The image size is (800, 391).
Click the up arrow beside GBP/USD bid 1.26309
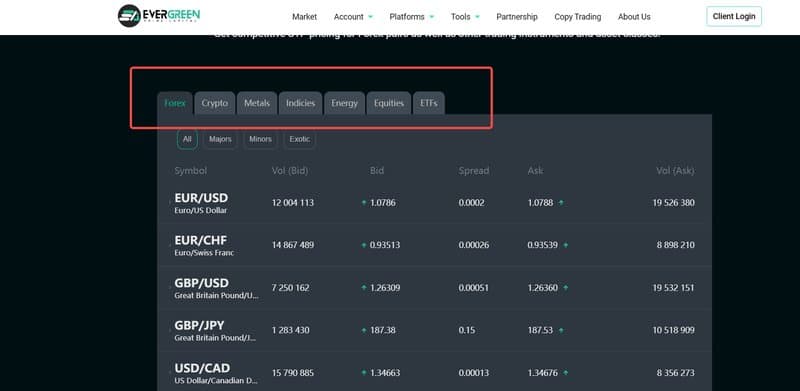(364, 288)
